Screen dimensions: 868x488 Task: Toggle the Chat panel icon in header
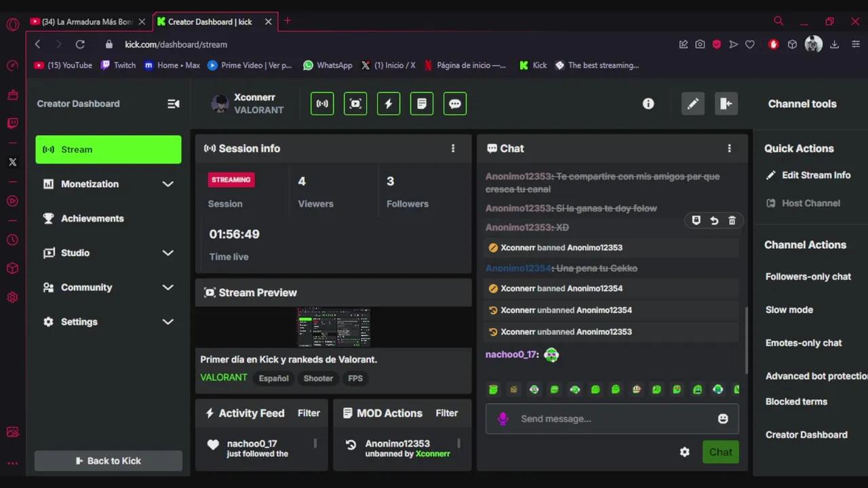point(455,104)
